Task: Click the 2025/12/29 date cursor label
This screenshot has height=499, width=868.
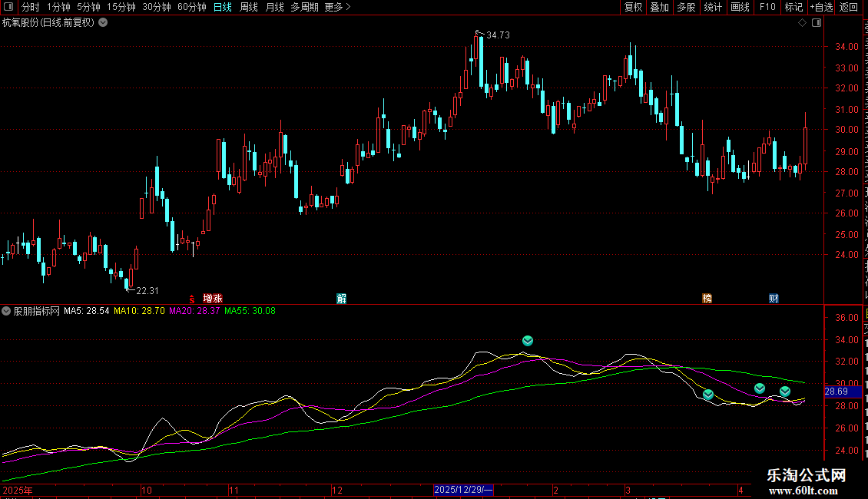Action: pos(462,490)
